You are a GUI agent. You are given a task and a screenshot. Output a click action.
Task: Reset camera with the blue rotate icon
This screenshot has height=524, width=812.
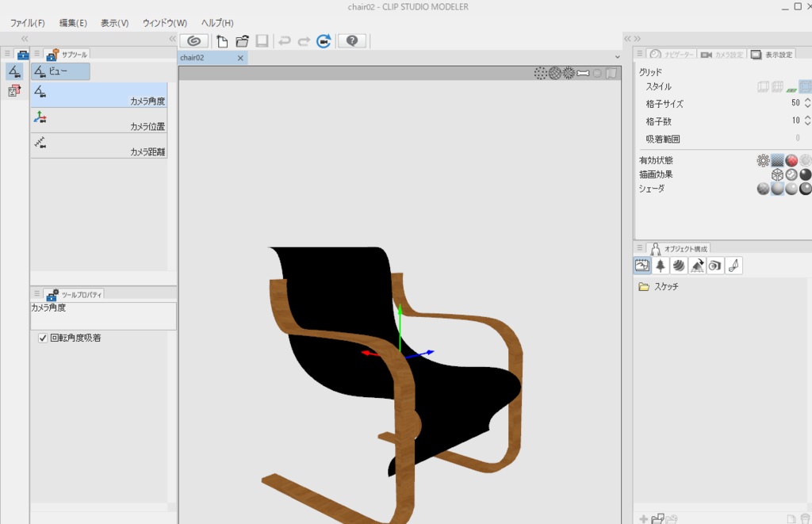tap(324, 41)
